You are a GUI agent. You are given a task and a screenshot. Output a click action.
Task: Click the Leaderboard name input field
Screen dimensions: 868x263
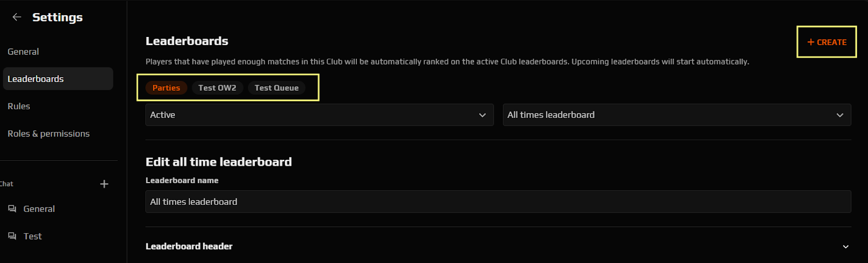(x=498, y=202)
